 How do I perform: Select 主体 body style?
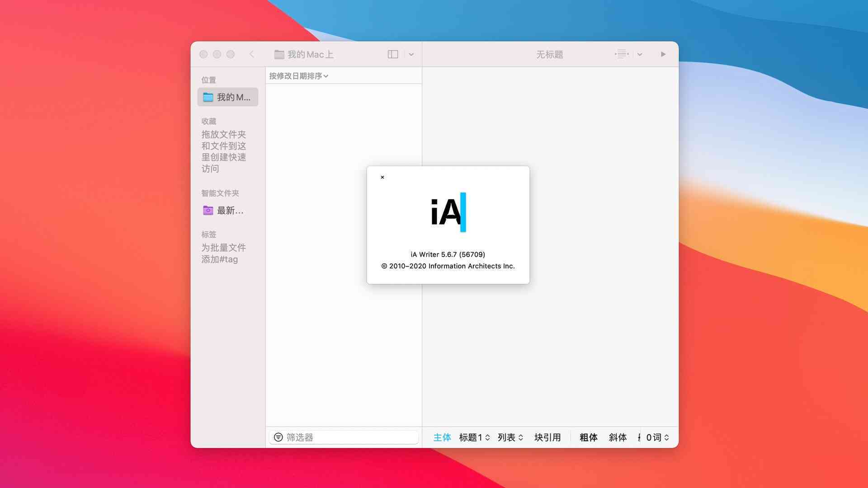[x=442, y=437]
